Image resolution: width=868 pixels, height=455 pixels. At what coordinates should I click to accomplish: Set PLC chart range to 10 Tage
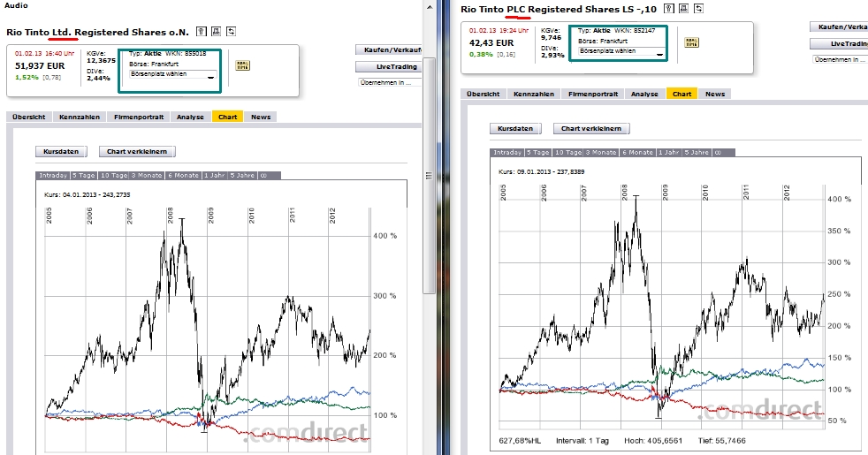tap(568, 152)
